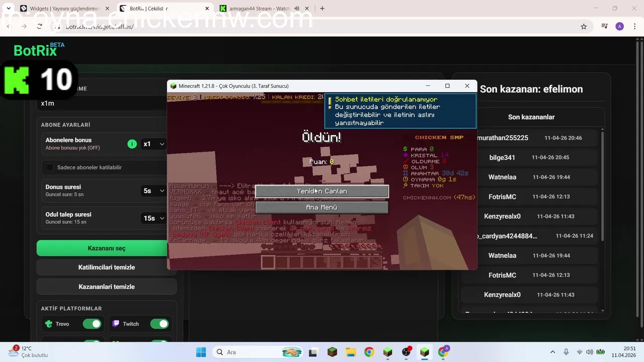Click the green info icon for Abonelere bonus
Screen dimensions: 644x362
pyautogui.click(x=132, y=144)
